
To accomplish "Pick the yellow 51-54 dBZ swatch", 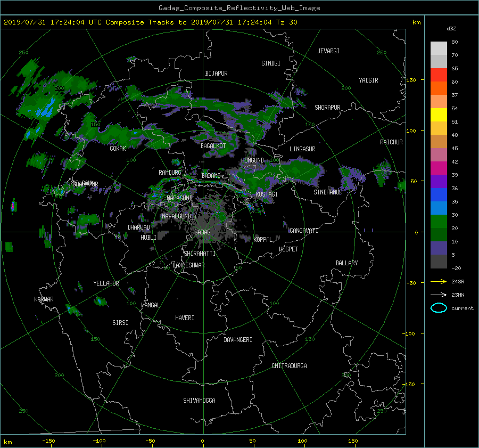I will (x=439, y=115).
